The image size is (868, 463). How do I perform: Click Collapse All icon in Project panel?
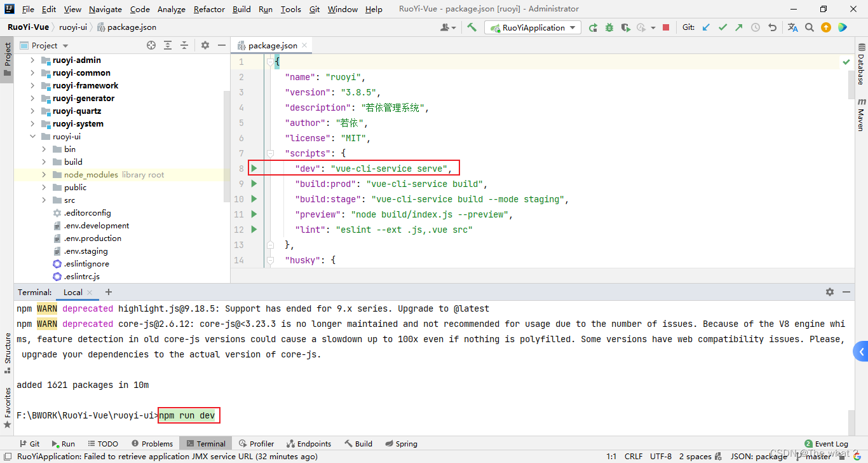tap(184, 45)
